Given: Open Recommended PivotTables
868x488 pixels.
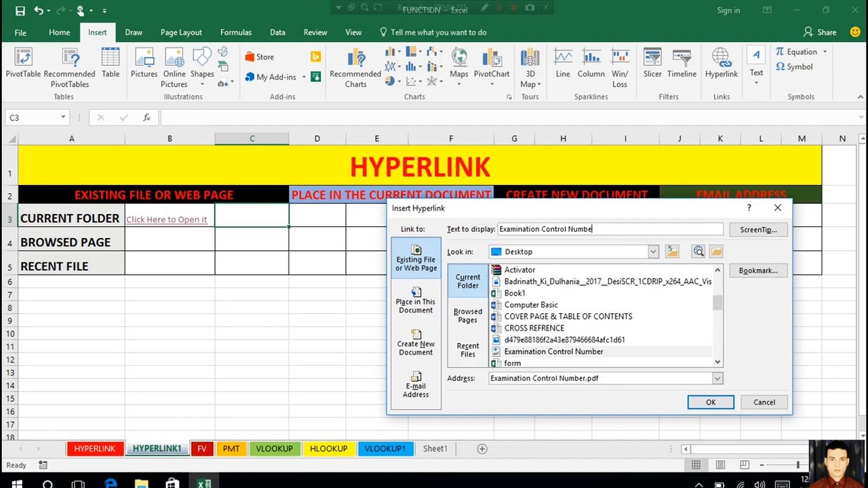Looking at the screenshot, I should coord(69,68).
